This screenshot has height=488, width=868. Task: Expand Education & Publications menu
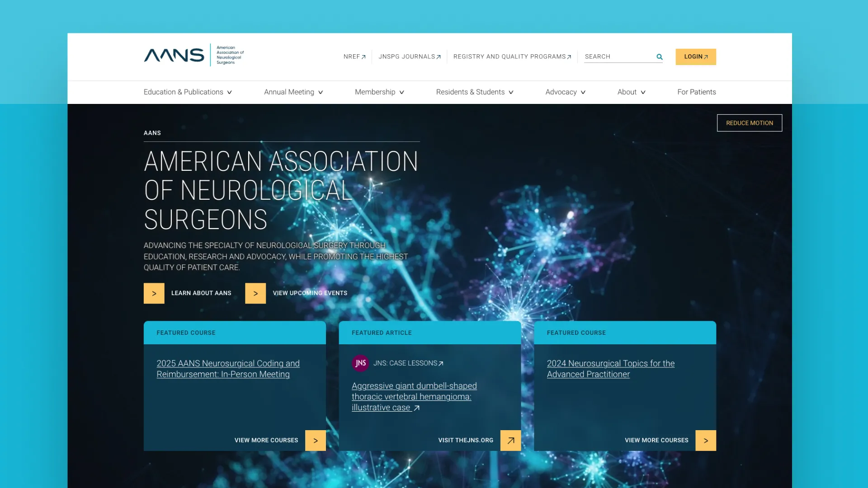188,92
